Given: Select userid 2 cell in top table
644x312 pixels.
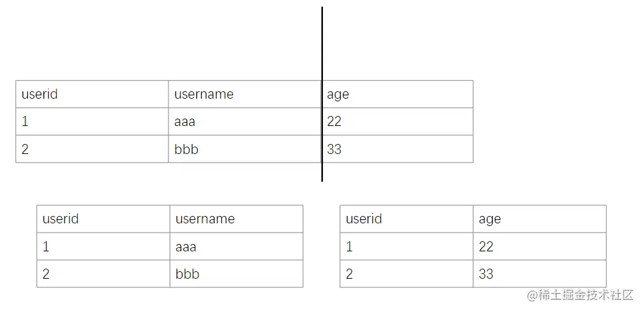Looking at the screenshot, I should 25,149.
